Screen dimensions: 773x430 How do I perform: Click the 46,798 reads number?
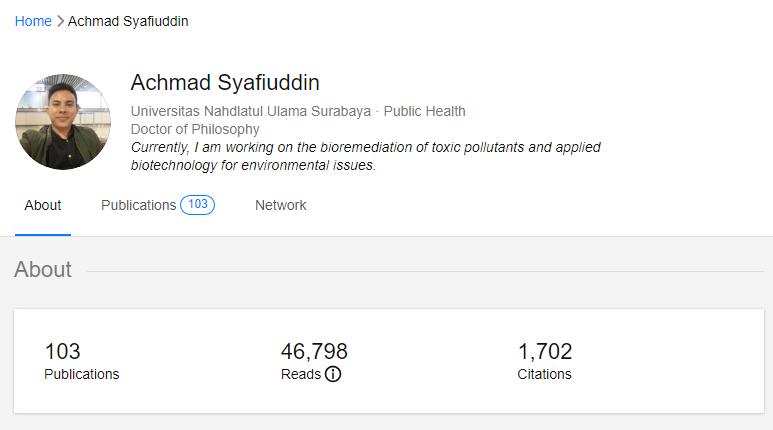pos(314,351)
